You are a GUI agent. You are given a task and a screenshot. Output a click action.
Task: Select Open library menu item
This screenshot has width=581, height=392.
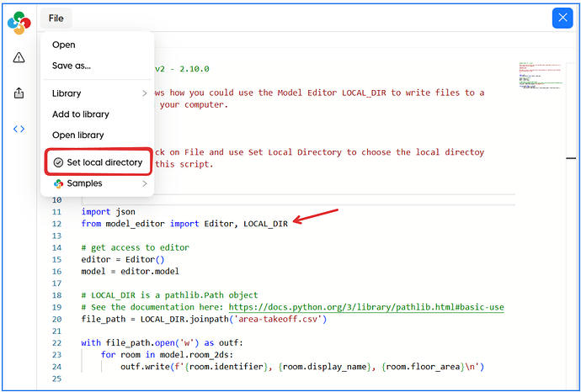(x=78, y=135)
